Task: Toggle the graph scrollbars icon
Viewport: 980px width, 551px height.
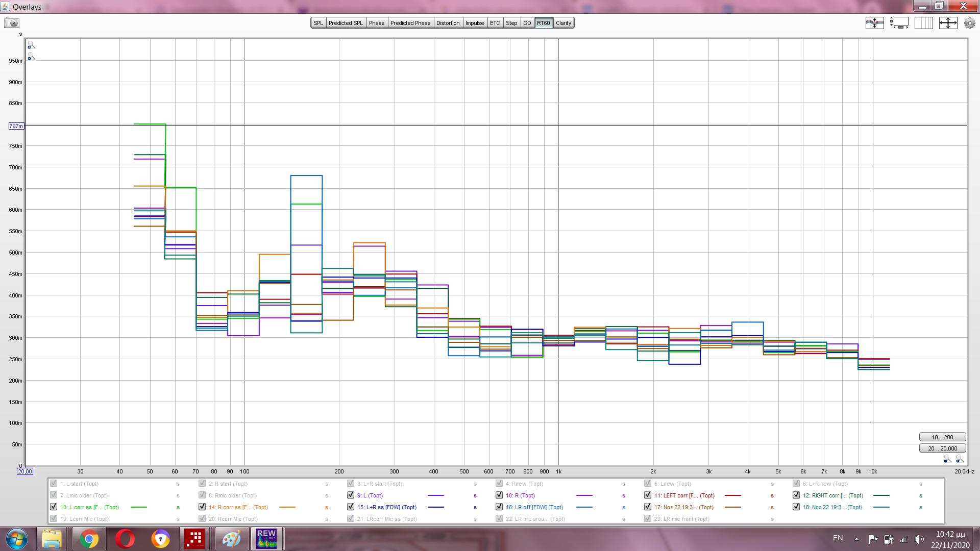Action: pos(899,23)
